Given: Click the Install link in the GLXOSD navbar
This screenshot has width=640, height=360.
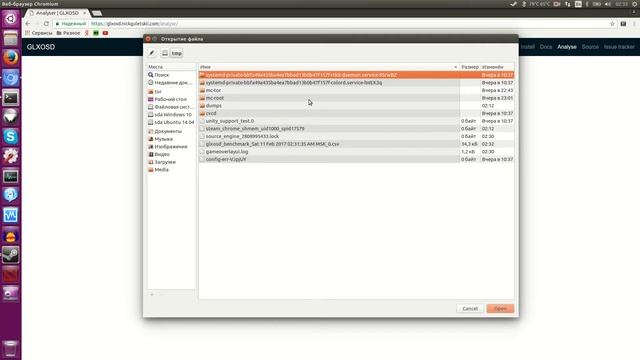Looking at the screenshot, I should click(x=527, y=47).
